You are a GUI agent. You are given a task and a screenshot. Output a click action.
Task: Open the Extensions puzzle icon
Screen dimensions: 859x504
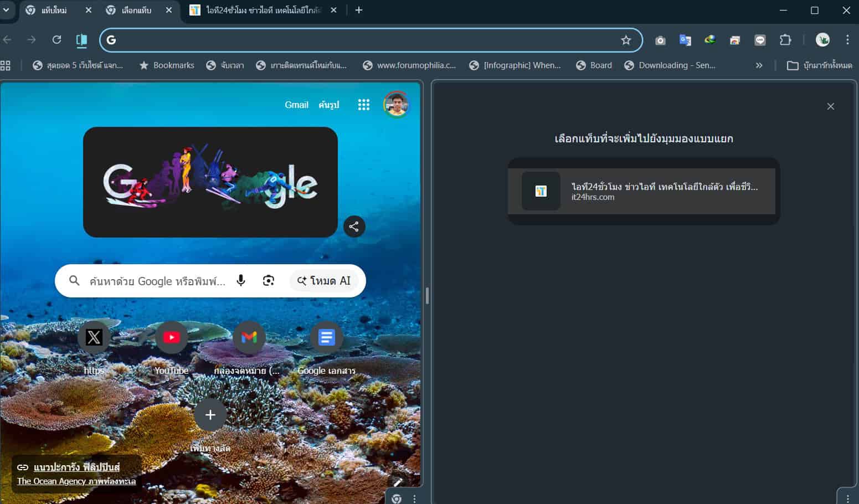[x=785, y=40]
